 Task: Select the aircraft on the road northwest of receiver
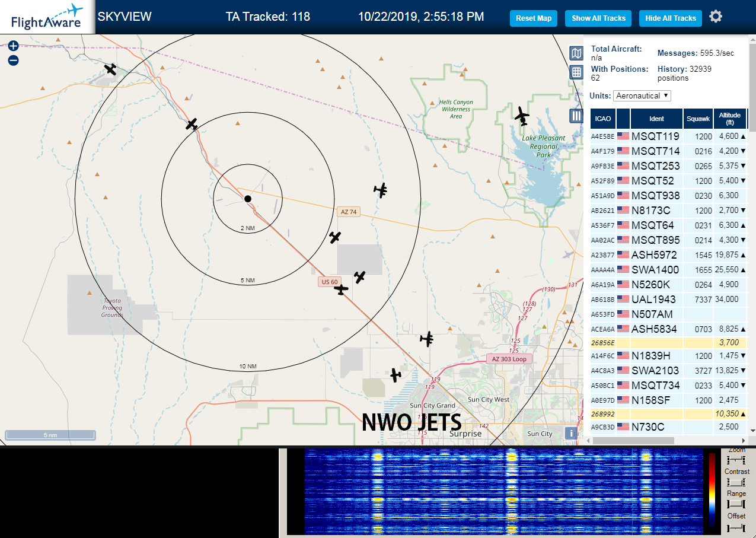pyautogui.click(x=192, y=124)
